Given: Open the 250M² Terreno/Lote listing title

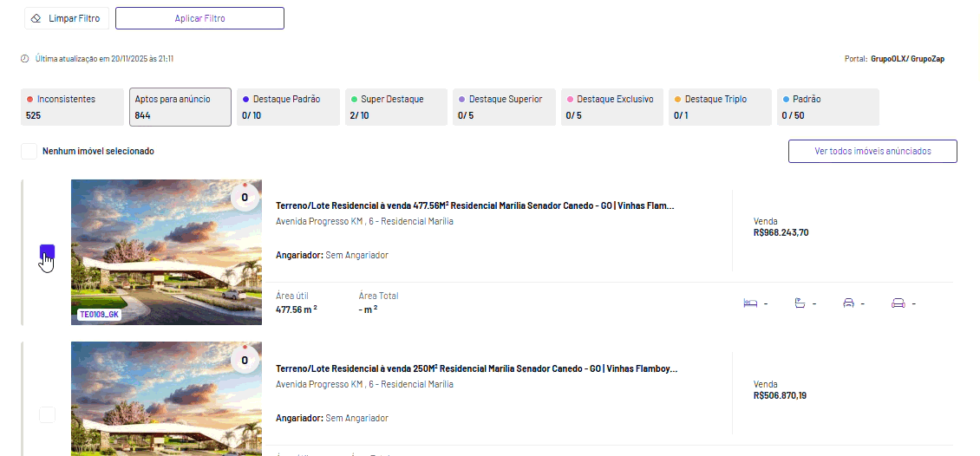Looking at the screenshot, I should [x=476, y=368].
